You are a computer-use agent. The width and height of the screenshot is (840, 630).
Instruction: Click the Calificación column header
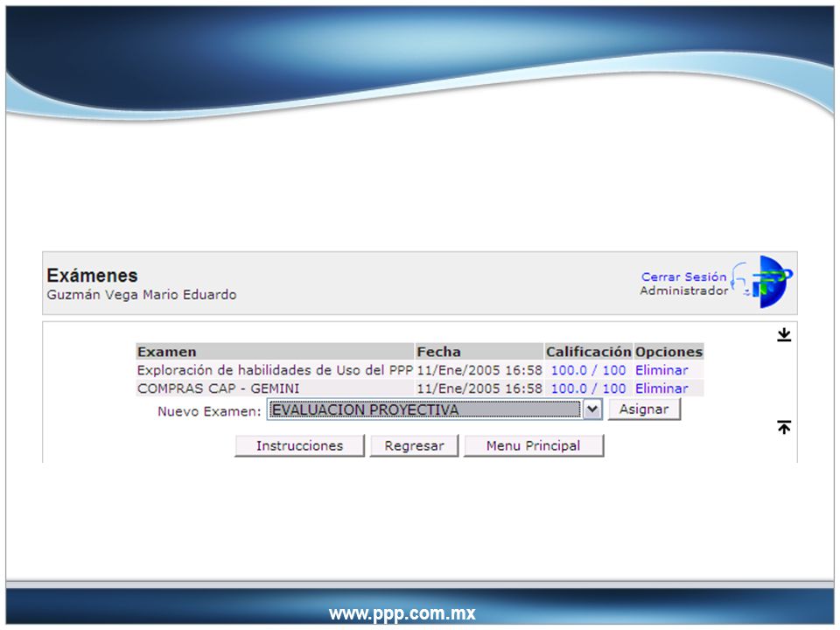point(588,352)
